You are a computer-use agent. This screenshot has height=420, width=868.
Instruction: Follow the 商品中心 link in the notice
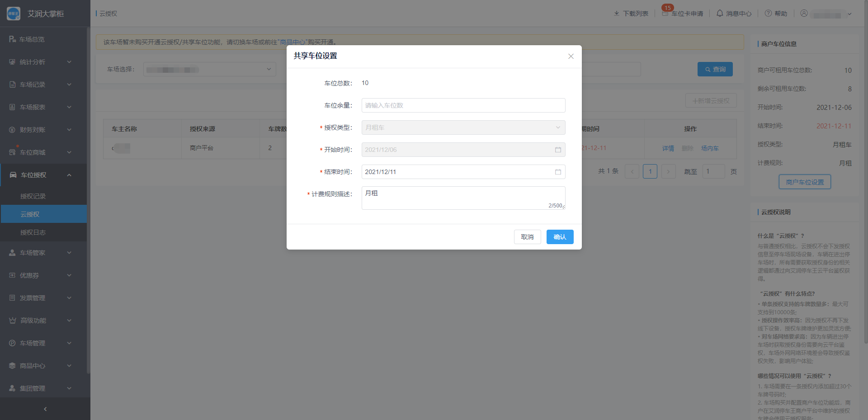click(292, 42)
